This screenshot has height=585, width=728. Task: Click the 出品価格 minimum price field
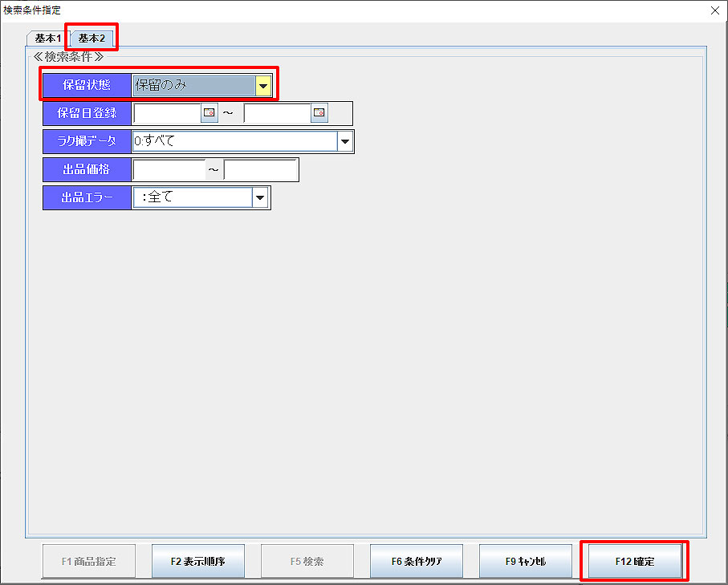(169, 169)
